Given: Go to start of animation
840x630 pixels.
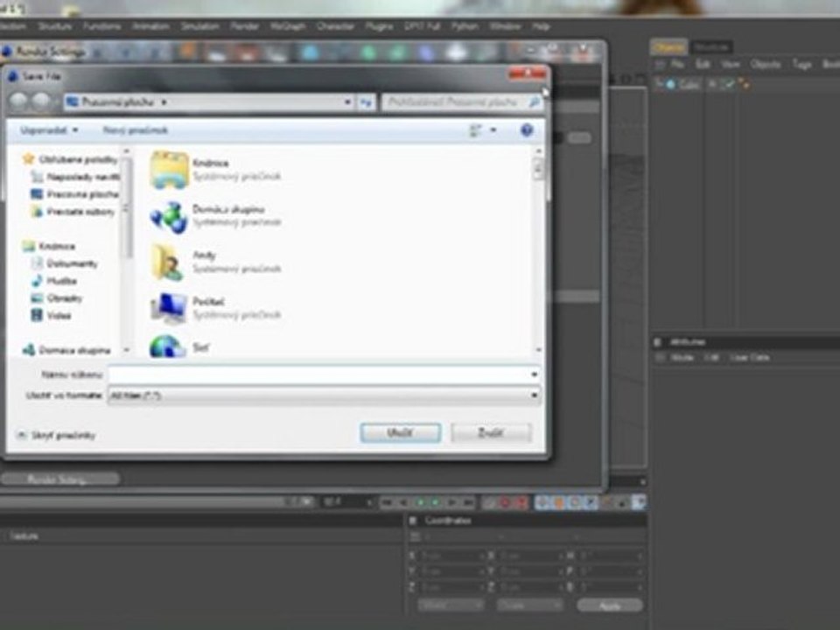Looking at the screenshot, I should tap(387, 502).
